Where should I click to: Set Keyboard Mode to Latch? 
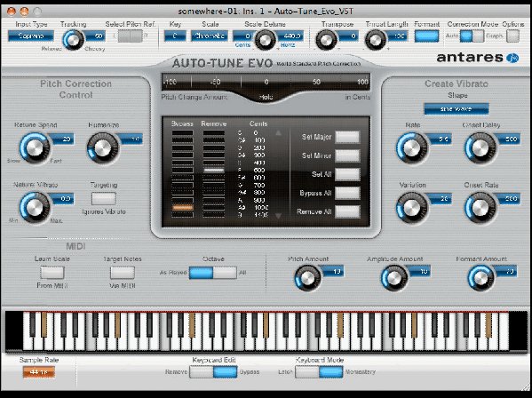[307, 372]
